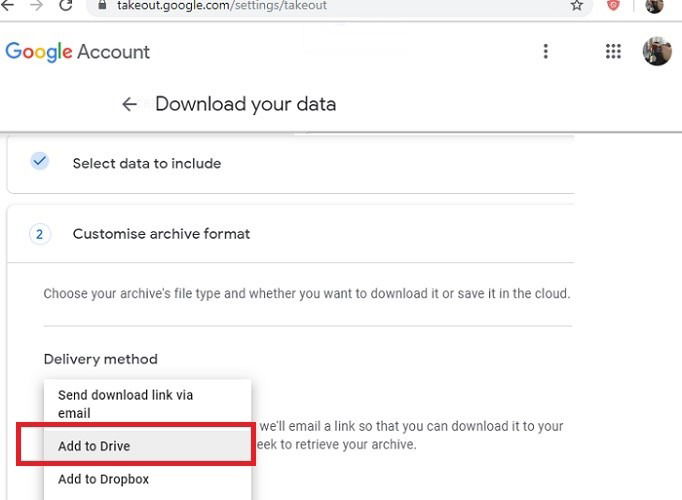Expand the Select data to include step

point(291,164)
